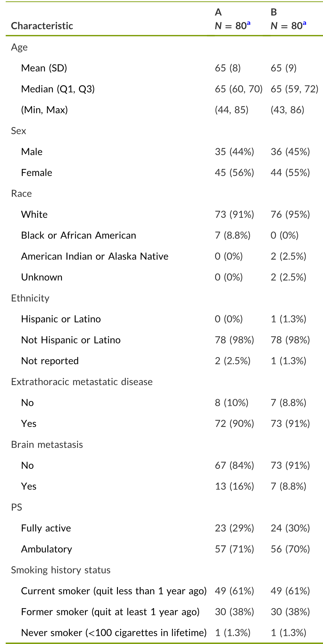Image resolution: width=323 pixels, height=644 pixels.
Task: Select the Median (Q1, Q3) row label
Action: tap(58, 89)
